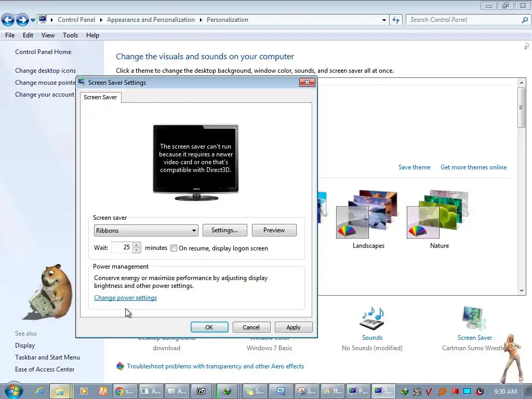Open the Edit menu
532x399 pixels.
(28, 35)
